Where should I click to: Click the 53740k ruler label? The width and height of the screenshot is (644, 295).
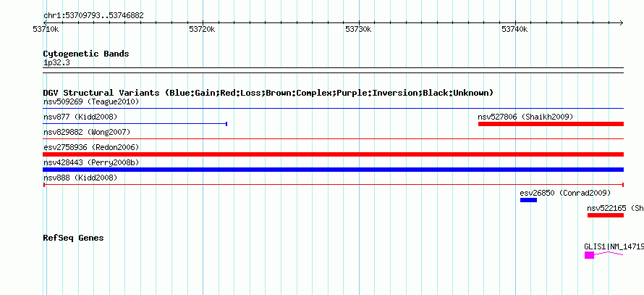(x=514, y=30)
